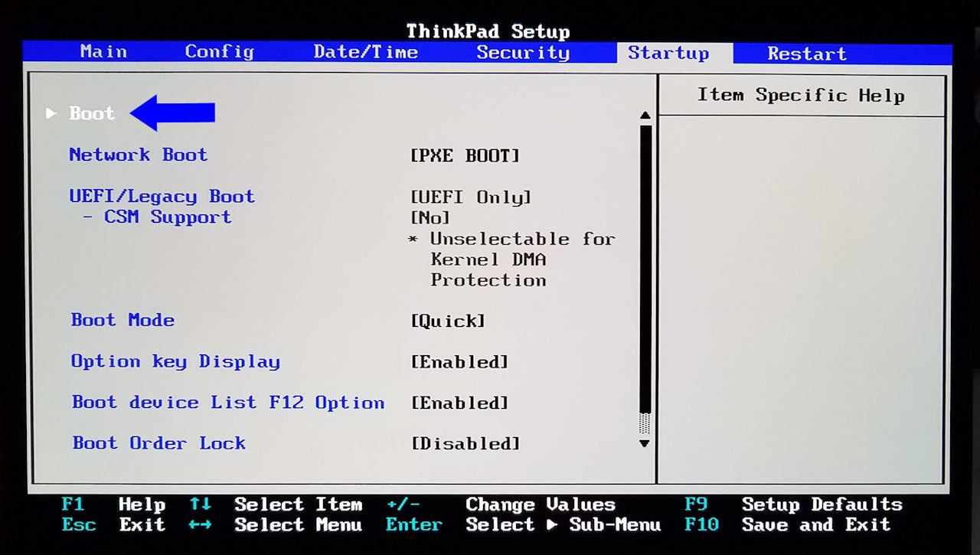
Task: Click the Enter key label in the legend
Action: coord(414,525)
